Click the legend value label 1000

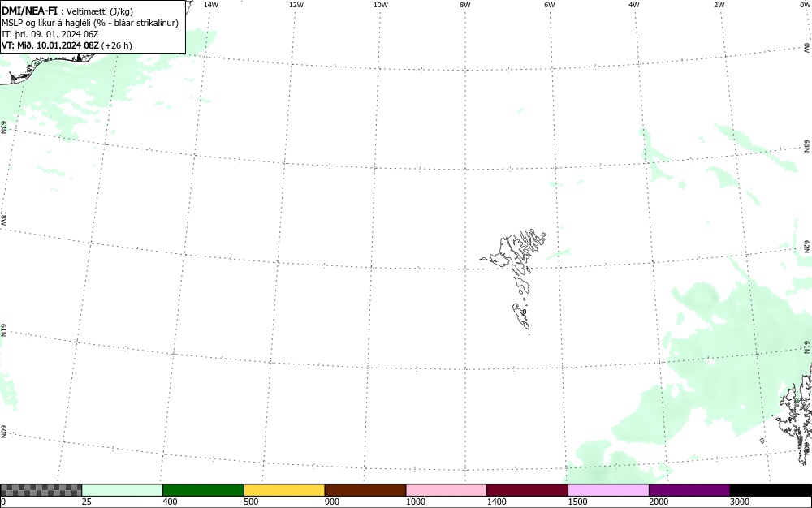pos(415,502)
